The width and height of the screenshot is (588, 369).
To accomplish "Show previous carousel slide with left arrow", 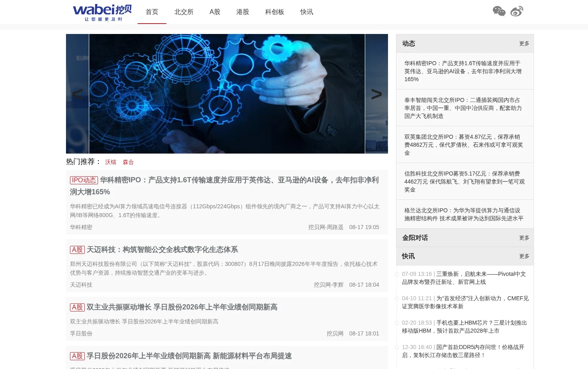I will click(x=77, y=94).
